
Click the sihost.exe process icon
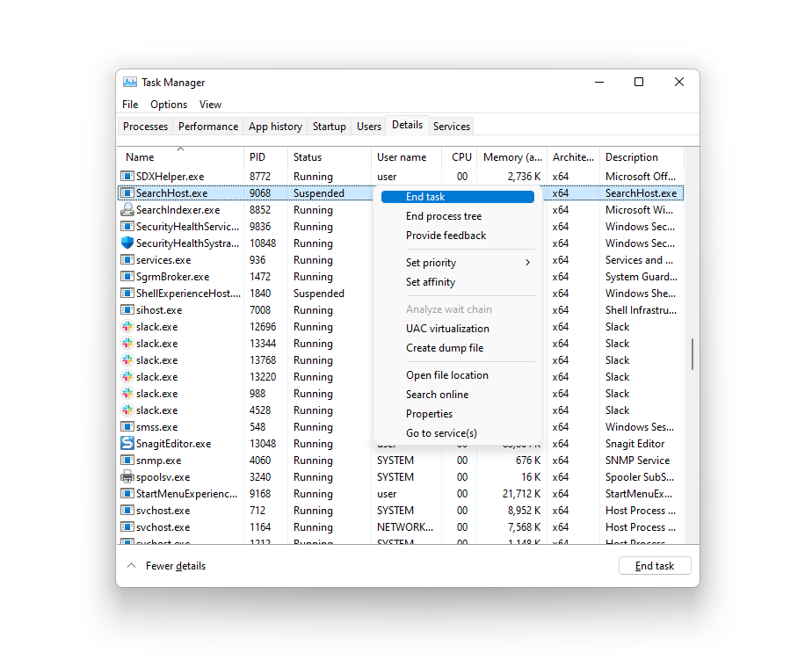coord(127,309)
